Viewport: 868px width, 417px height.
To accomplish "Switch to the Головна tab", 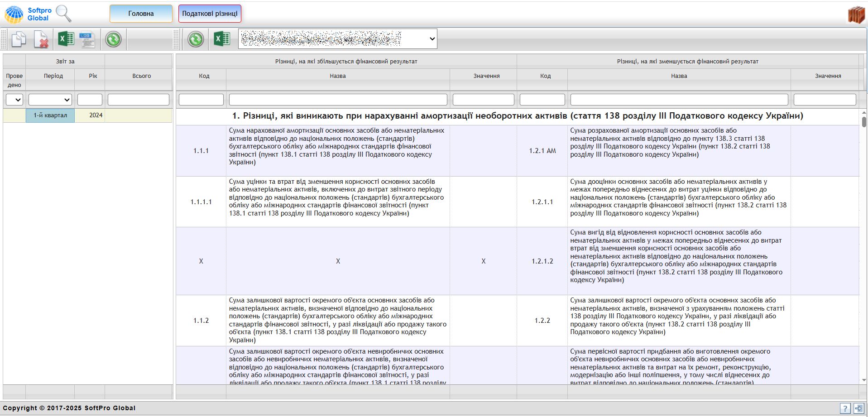I will click(x=141, y=14).
